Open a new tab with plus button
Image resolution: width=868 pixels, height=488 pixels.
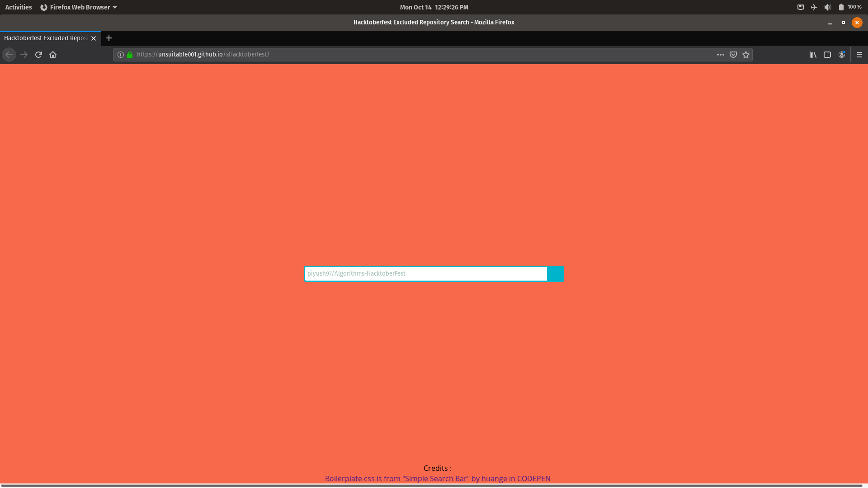click(x=109, y=38)
